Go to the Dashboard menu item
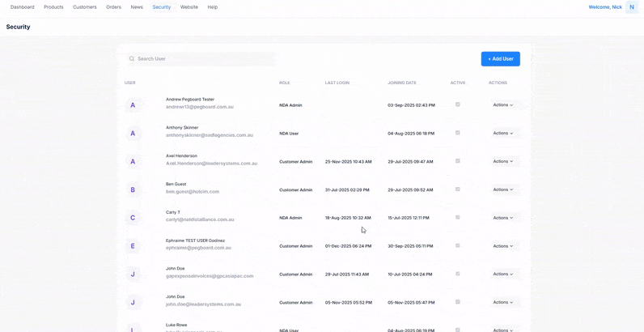 [23, 7]
